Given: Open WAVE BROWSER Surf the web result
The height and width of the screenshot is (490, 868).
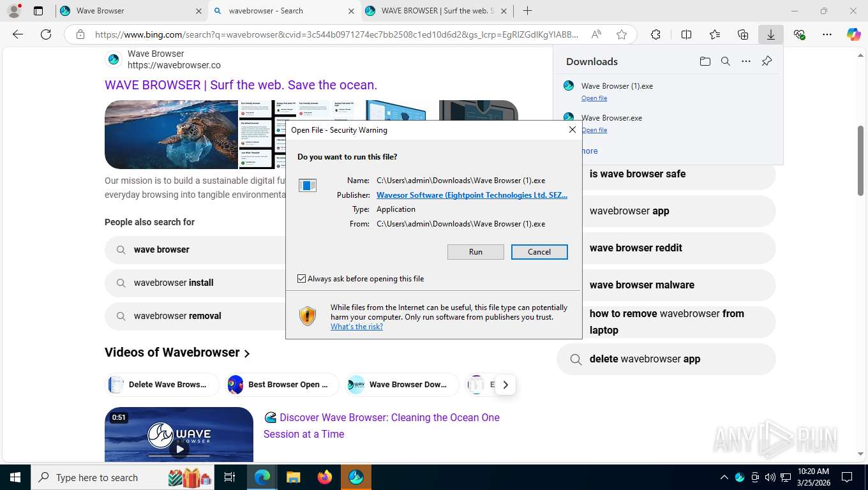Looking at the screenshot, I should [x=241, y=85].
